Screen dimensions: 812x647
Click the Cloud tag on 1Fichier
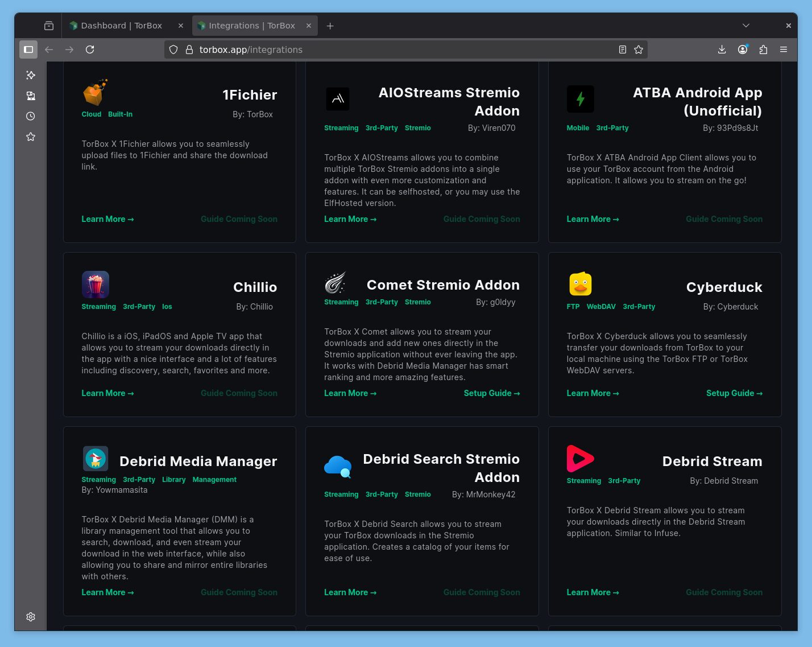click(91, 114)
